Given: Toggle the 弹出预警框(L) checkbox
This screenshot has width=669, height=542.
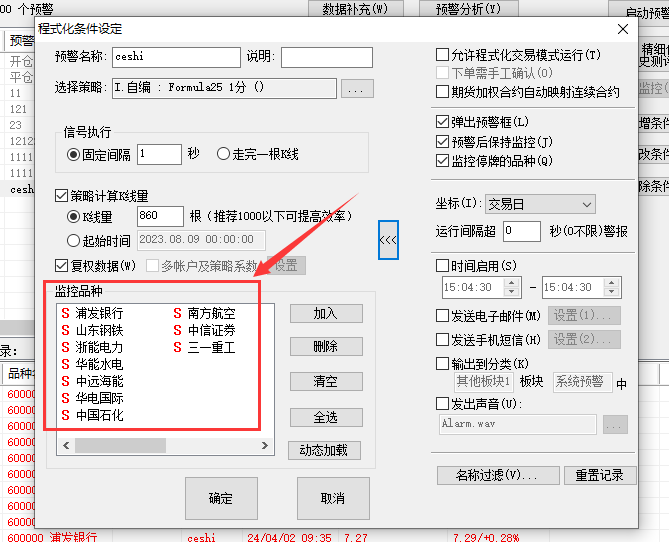Looking at the screenshot, I should (442, 122).
